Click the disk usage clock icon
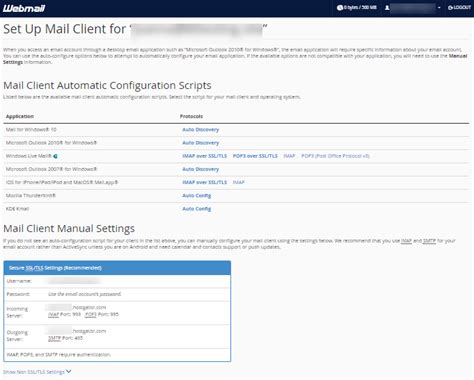The height and width of the screenshot is (380, 474). [340, 7]
